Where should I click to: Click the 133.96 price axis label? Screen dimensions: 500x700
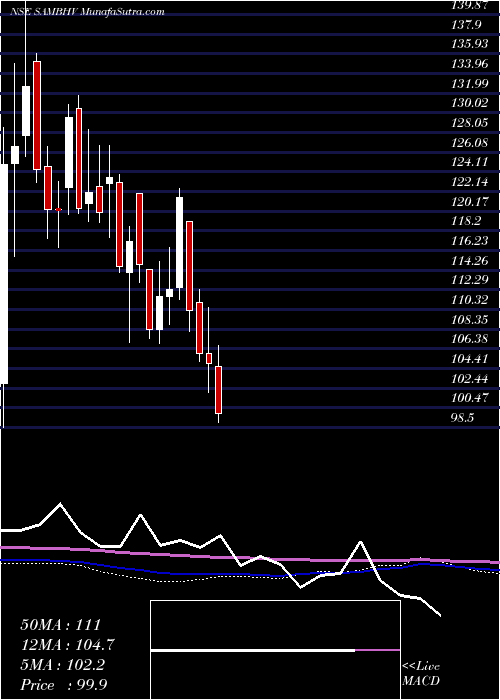coord(470,64)
